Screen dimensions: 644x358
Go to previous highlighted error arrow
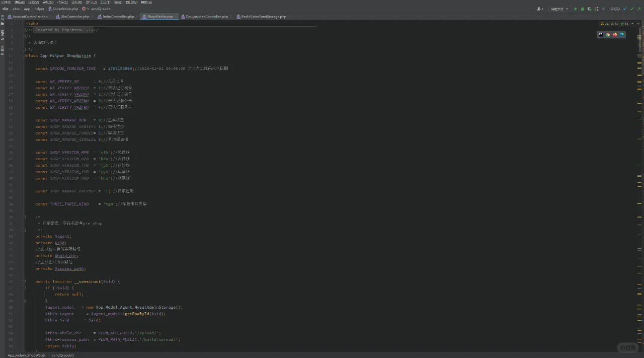pyautogui.click(x=632, y=24)
